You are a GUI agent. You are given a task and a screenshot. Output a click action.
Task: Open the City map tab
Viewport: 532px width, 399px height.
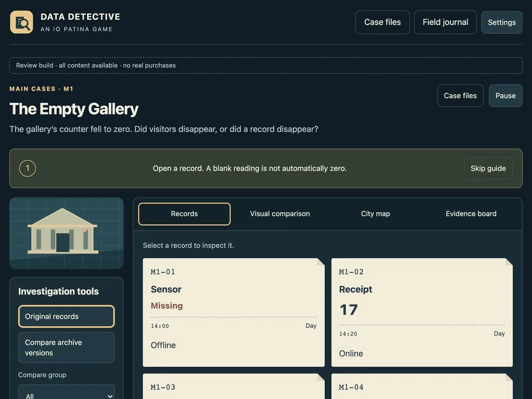tap(375, 214)
